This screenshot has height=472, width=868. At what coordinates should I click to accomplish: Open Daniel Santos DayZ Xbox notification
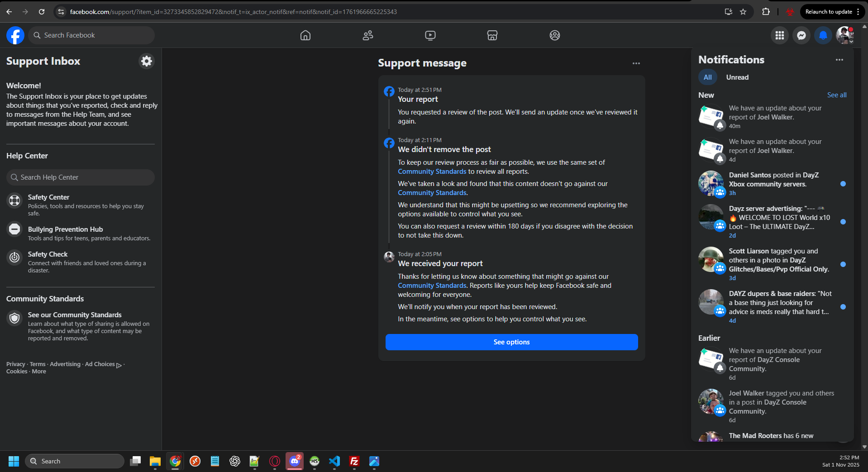pyautogui.click(x=773, y=184)
